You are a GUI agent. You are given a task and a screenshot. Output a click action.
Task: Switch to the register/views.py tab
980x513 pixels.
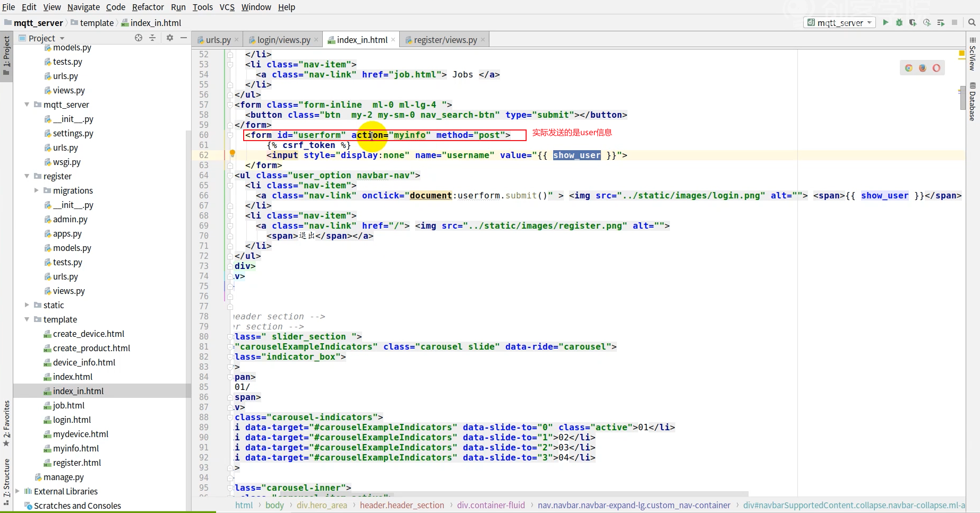point(444,40)
